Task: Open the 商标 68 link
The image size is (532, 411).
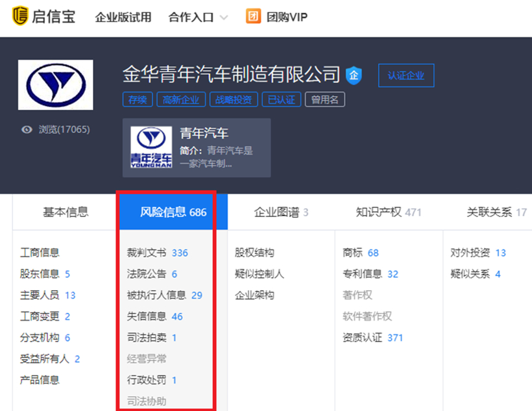Action: (361, 253)
